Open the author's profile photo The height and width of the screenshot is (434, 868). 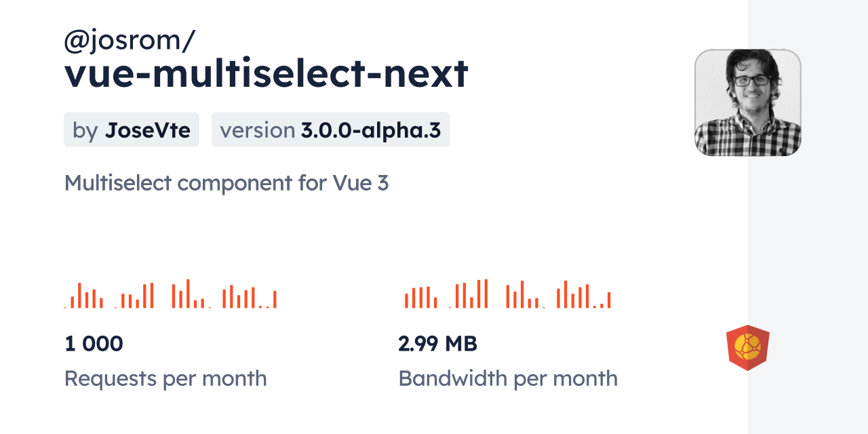[747, 102]
